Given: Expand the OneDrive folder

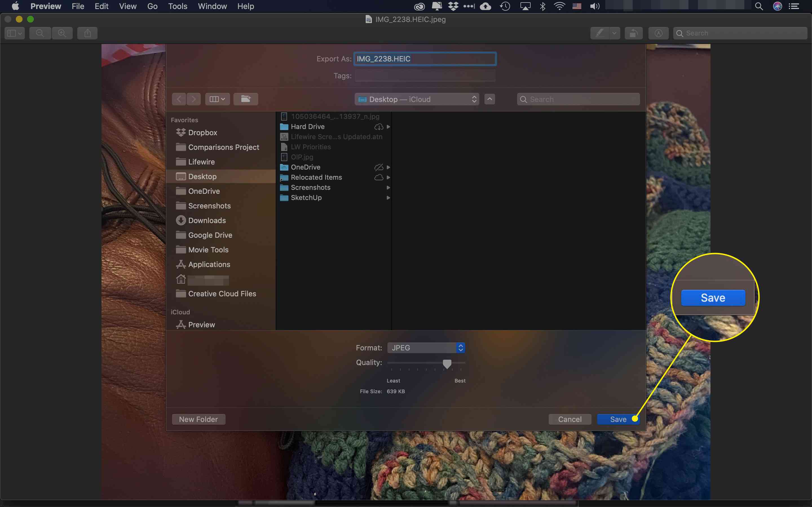Looking at the screenshot, I should 389,167.
